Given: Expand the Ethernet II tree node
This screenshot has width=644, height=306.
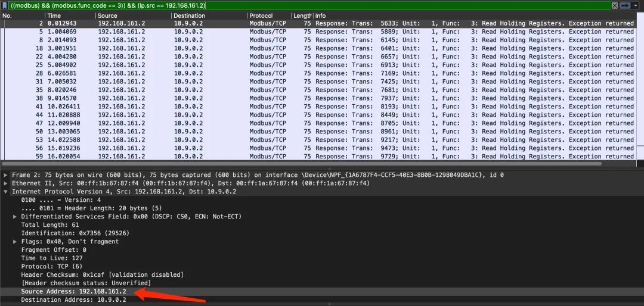Looking at the screenshot, I should (x=6, y=183).
